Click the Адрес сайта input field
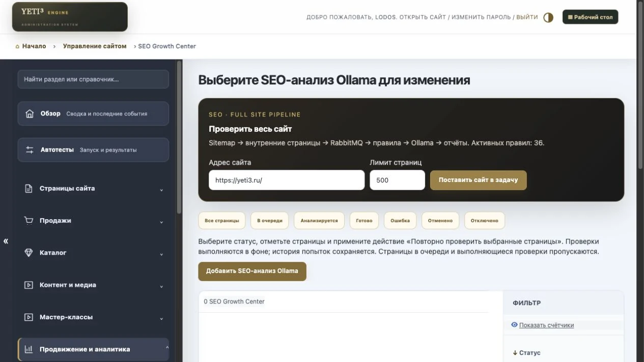This screenshot has height=362, width=644. point(287,180)
